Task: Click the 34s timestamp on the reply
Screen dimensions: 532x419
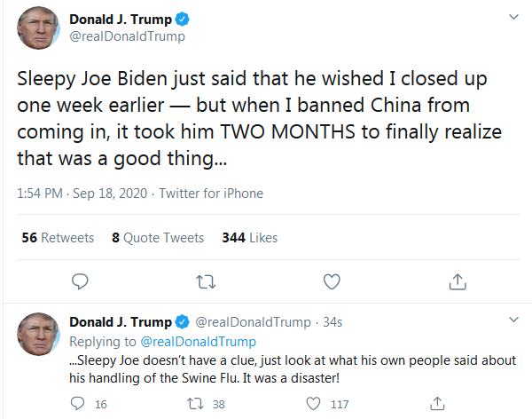Action: pos(332,322)
